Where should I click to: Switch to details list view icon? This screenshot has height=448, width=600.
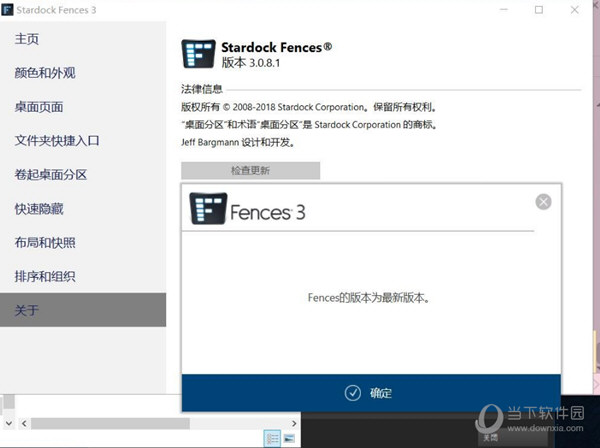[x=272, y=438]
